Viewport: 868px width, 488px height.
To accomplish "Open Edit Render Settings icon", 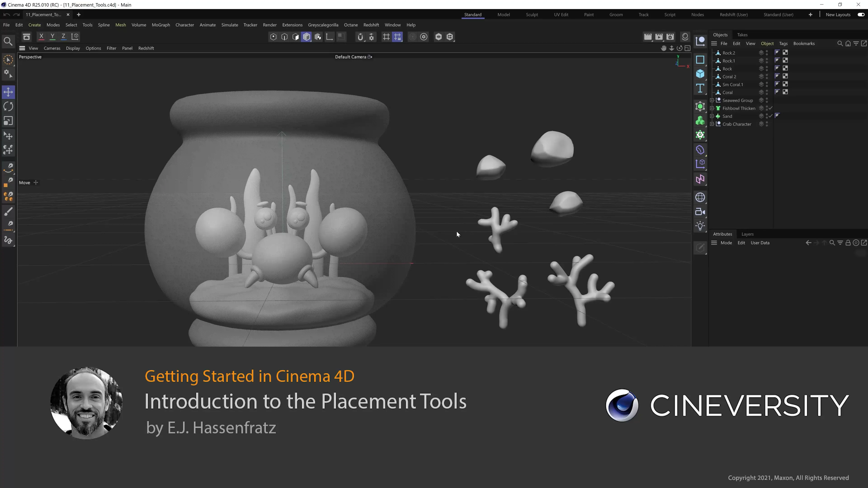I will point(670,37).
